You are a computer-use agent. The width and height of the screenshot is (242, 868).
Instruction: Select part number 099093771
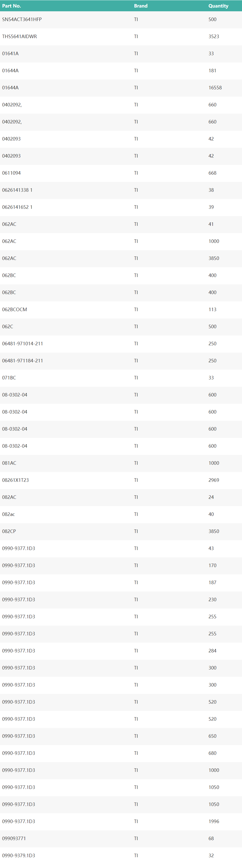(x=14, y=838)
